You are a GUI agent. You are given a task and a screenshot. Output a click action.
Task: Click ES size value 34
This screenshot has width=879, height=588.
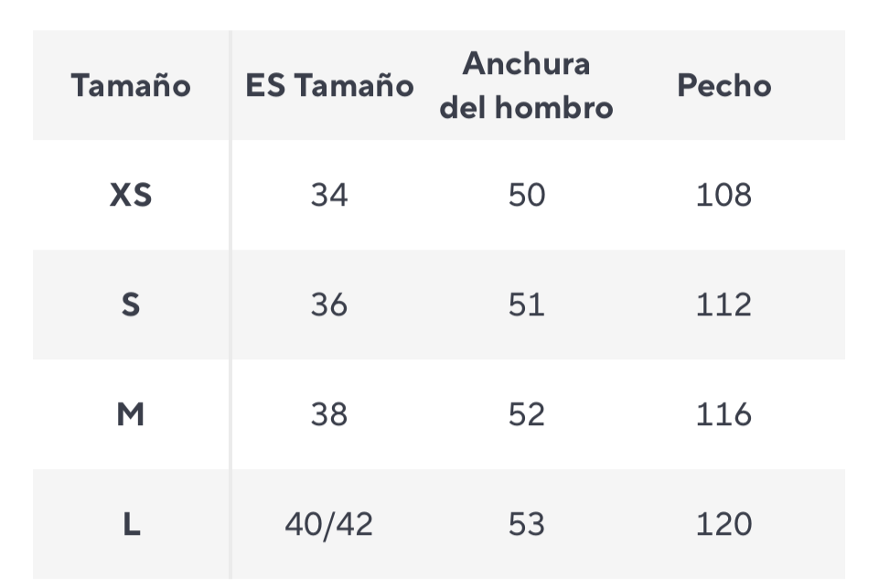pos(329,195)
